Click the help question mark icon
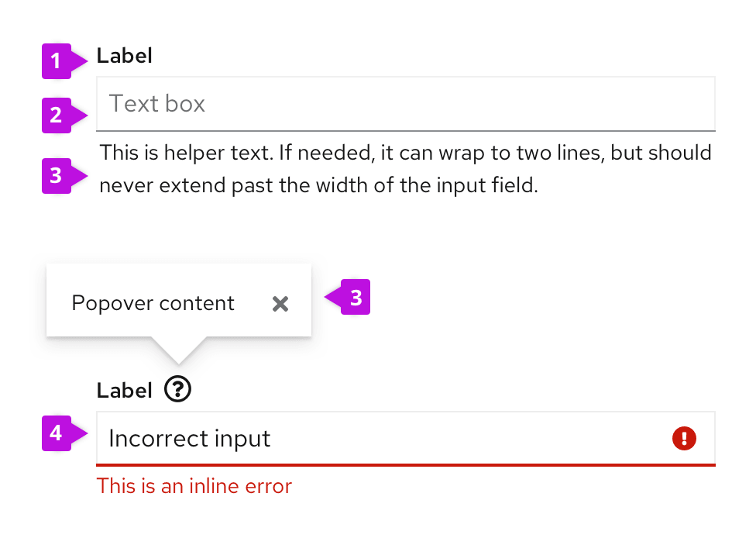Viewport: 756px width, 538px height. (178, 389)
